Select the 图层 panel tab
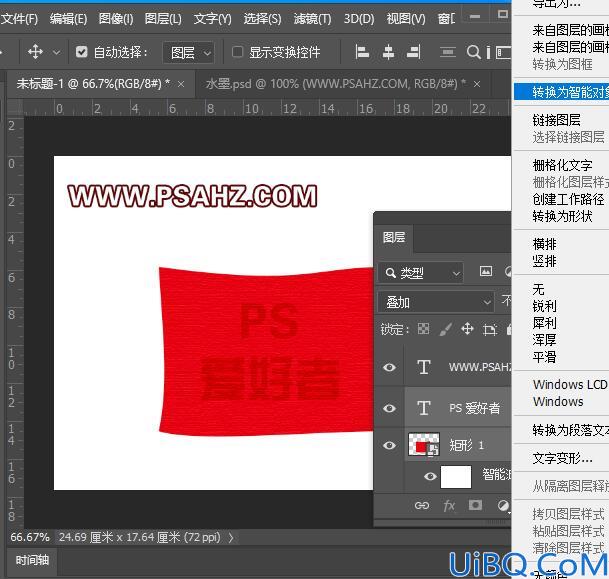 pyautogui.click(x=394, y=237)
